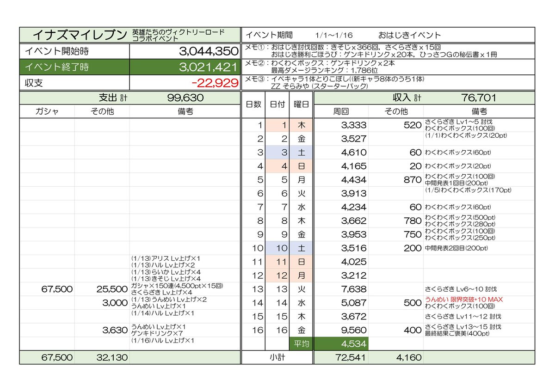Click day 10 周回 value 3,516
This screenshot has width=555, height=392.
tap(354, 248)
